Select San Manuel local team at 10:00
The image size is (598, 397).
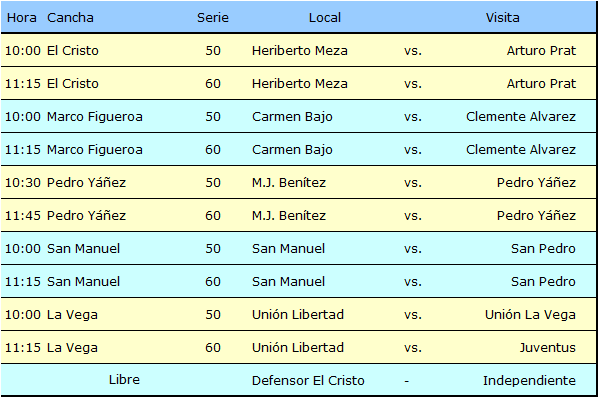(x=288, y=249)
